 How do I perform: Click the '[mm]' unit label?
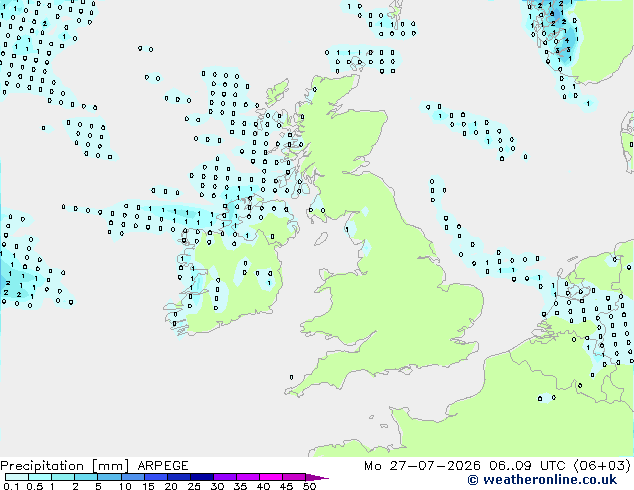(110, 466)
